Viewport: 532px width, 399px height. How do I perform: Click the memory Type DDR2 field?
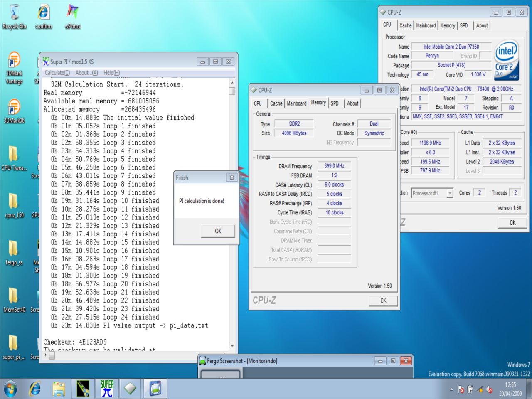click(x=294, y=124)
